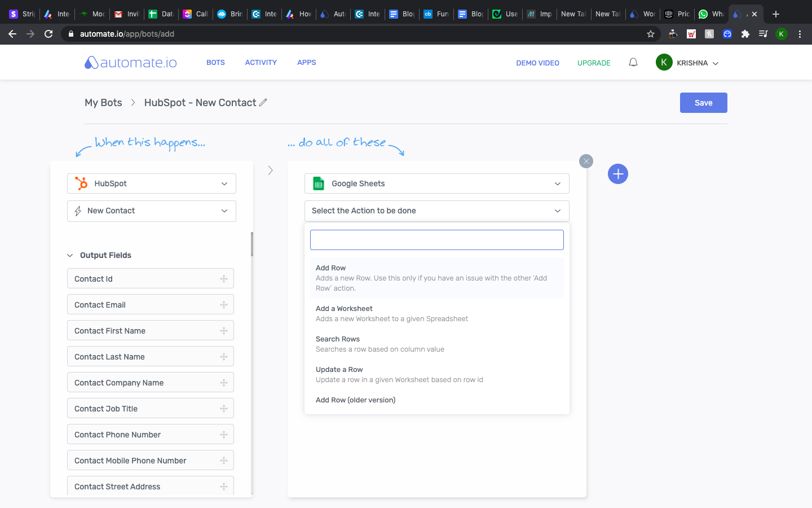Open the Chrome three-dot menu
Viewport: 812px width, 508px height.
pos(800,34)
